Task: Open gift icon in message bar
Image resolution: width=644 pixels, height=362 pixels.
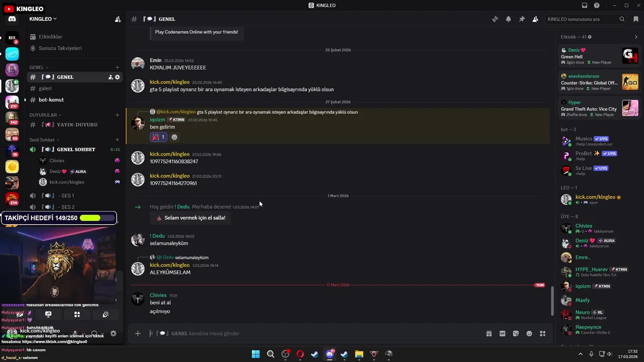Action: (x=489, y=333)
